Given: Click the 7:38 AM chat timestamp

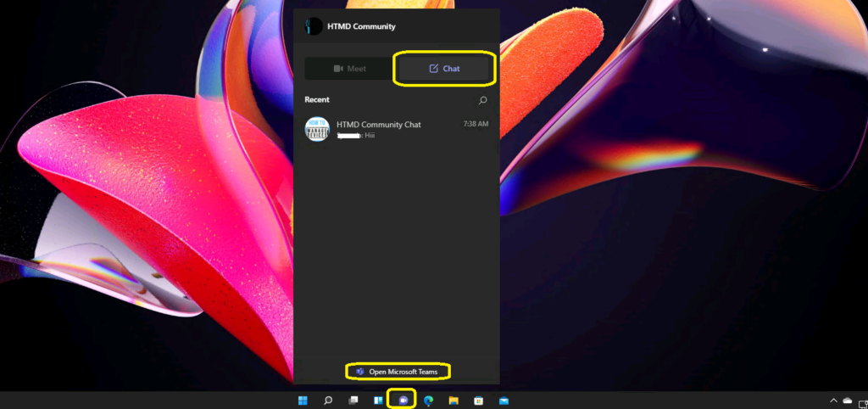Looking at the screenshot, I should (476, 124).
